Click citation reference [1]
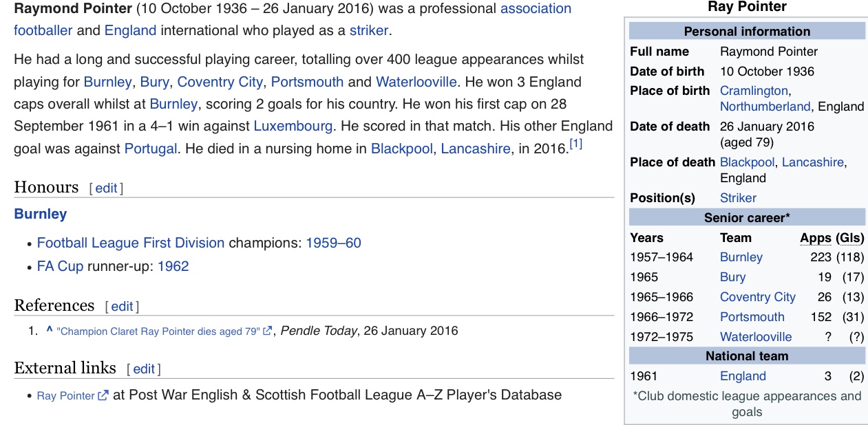Viewport: 868px width, 427px height. click(x=575, y=144)
